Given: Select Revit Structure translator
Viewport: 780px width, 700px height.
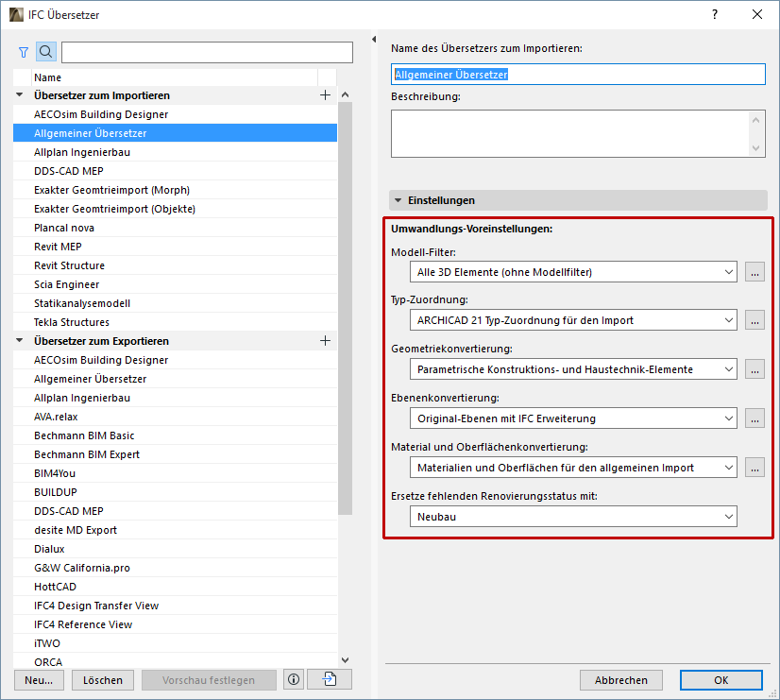Looking at the screenshot, I should tap(175, 265).
